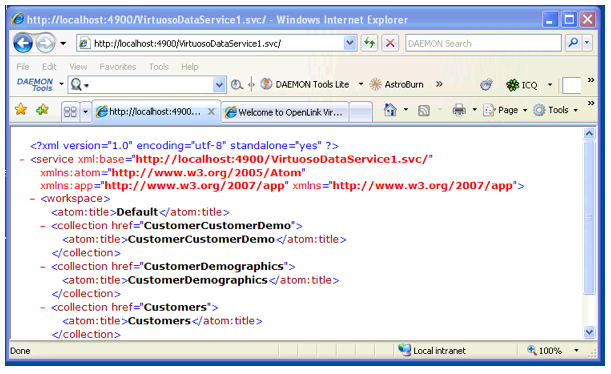Collapse the CustomerCustomerDemo collection node
The image size is (611, 374).
[43, 226]
